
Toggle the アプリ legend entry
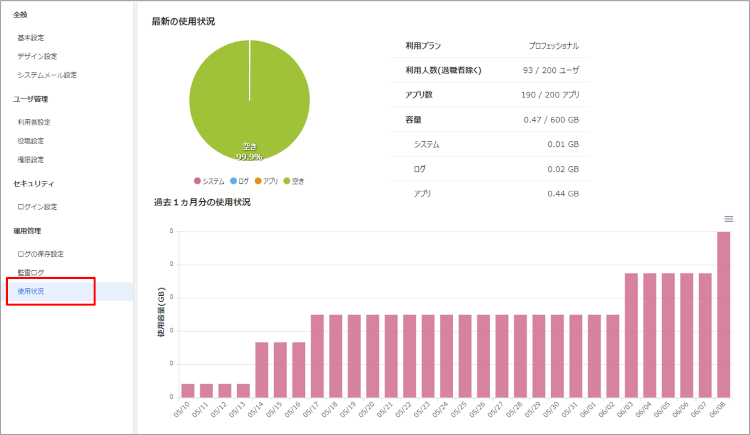tap(266, 181)
